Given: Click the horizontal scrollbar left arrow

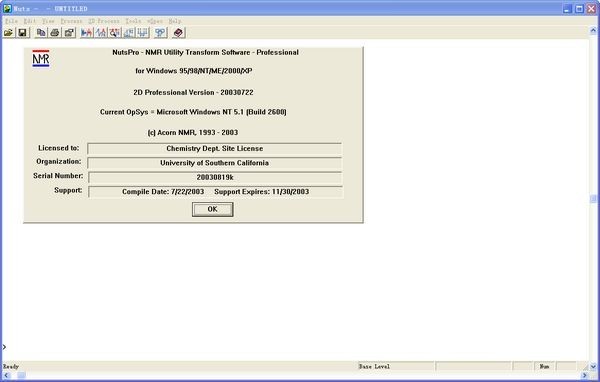Looking at the screenshot, I should [x=7, y=375].
